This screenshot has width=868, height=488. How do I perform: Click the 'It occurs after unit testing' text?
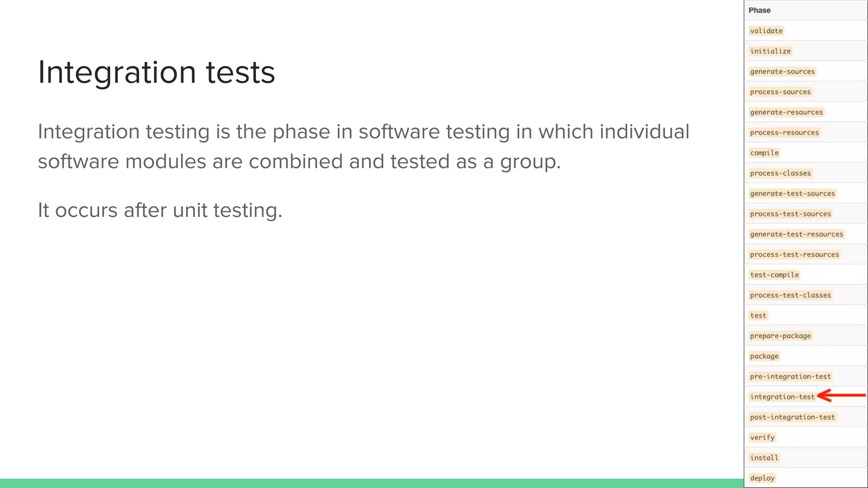click(160, 210)
